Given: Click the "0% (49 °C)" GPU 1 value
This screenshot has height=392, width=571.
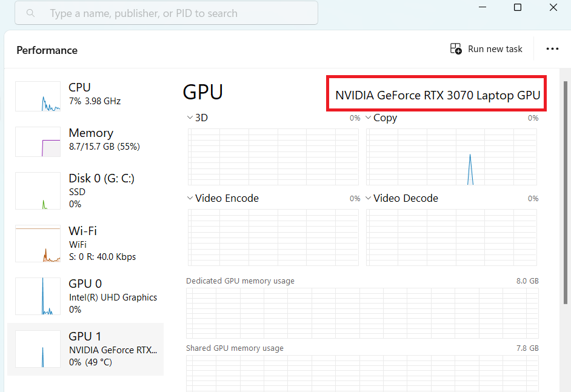Looking at the screenshot, I should (91, 362).
